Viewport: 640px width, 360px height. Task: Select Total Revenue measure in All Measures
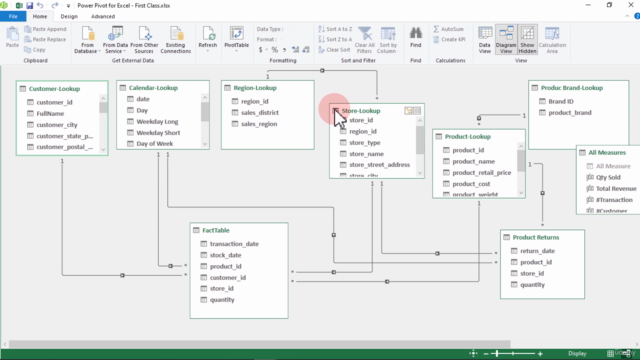coord(616,189)
